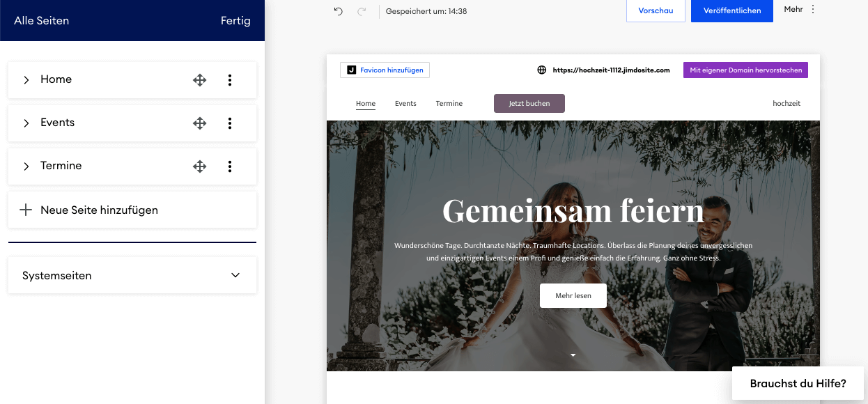
Task: Click the Jetzt buchen button
Action: point(529,103)
